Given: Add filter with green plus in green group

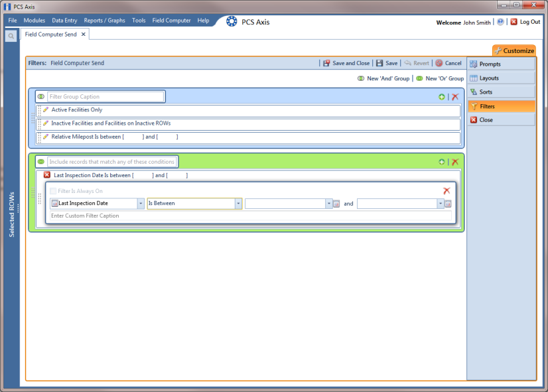Looking at the screenshot, I should (x=442, y=162).
